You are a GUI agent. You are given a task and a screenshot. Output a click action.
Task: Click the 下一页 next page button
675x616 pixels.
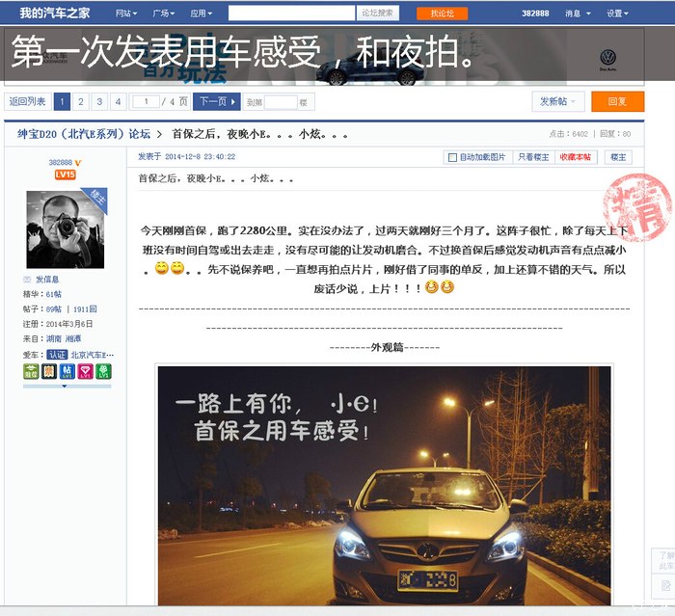tap(216, 101)
